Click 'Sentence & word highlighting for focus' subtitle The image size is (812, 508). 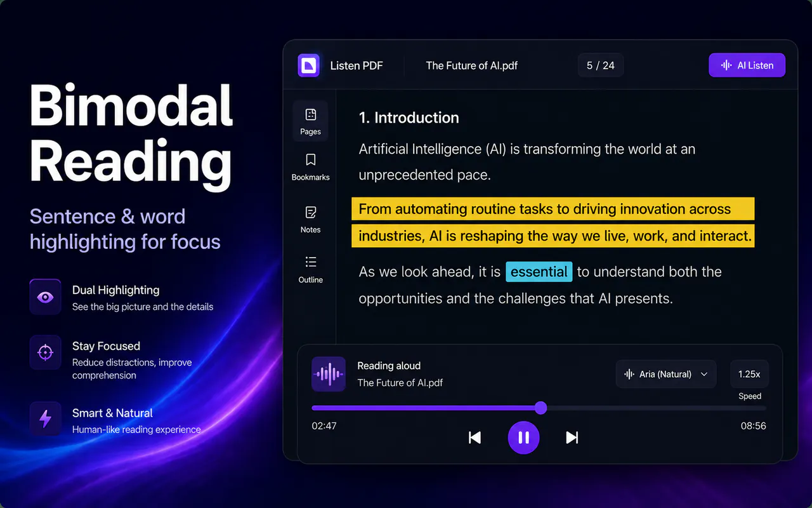[125, 229]
